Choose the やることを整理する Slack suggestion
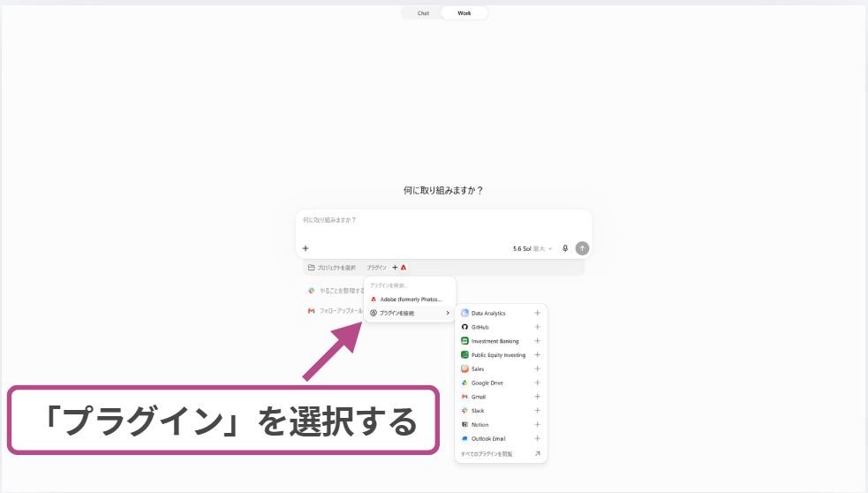 [336, 291]
